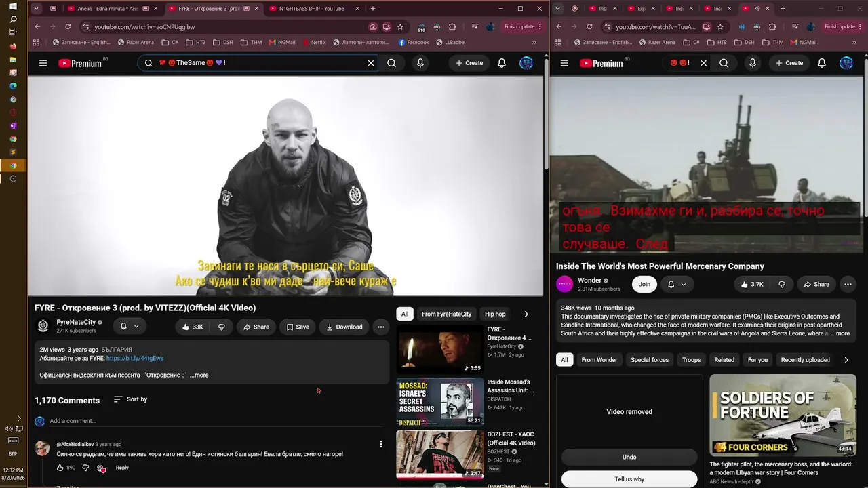Viewport: 868px width, 488px height.
Task: Select the Special forces chip in right window
Action: [x=650, y=360]
